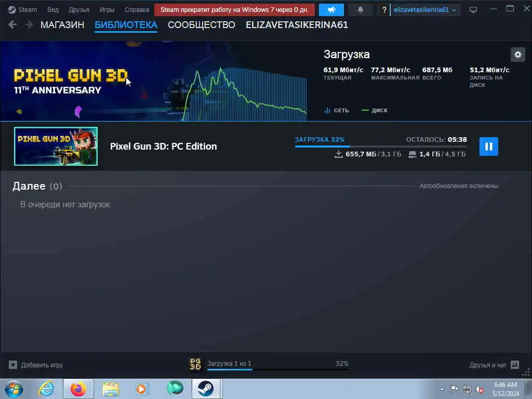Open Firefox from the taskbar

click(78, 389)
